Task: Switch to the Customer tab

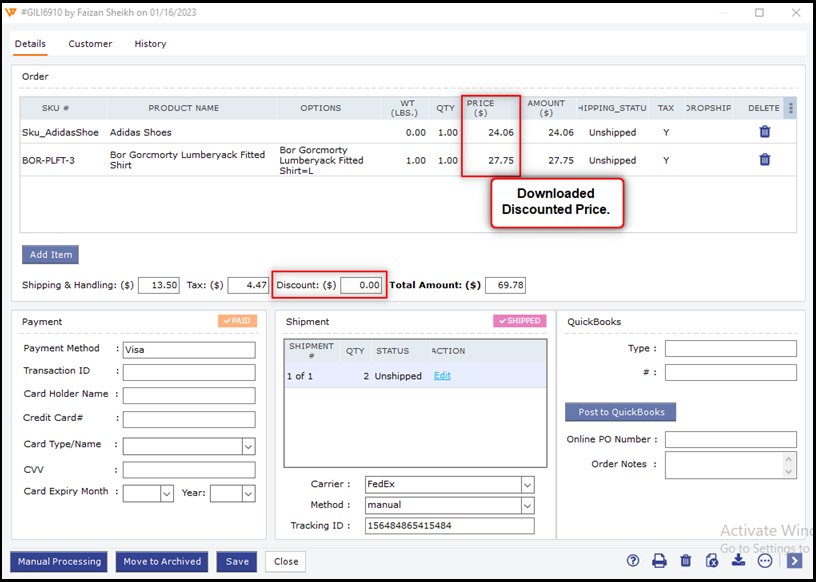Action: [90, 44]
